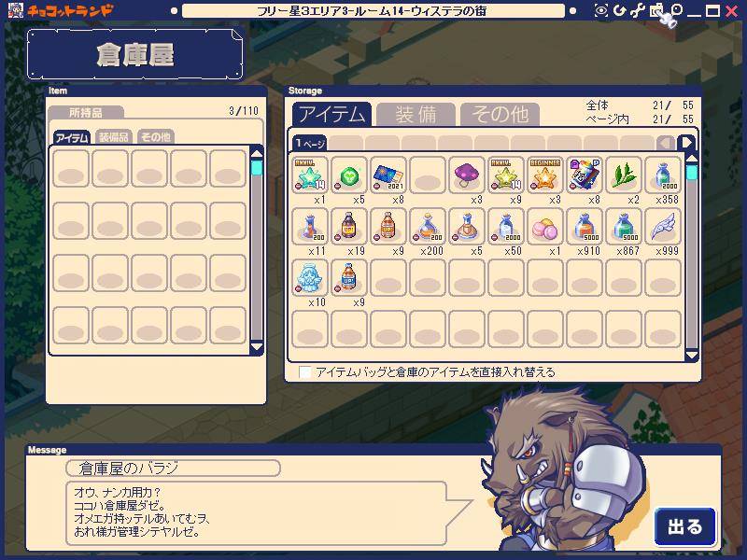Click the ページ内 page count label
747x560 pixels.
pos(607,119)
